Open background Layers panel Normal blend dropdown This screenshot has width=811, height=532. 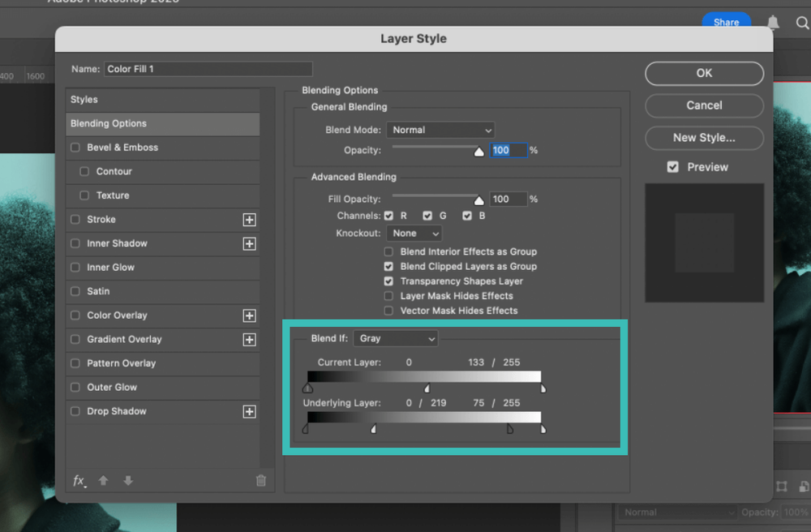pyautogui.click(x=677, y=513)
